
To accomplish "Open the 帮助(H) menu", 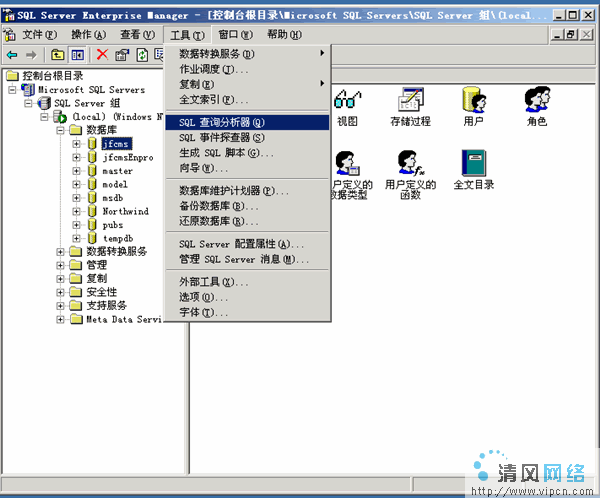I will click(x=284, y=35).
